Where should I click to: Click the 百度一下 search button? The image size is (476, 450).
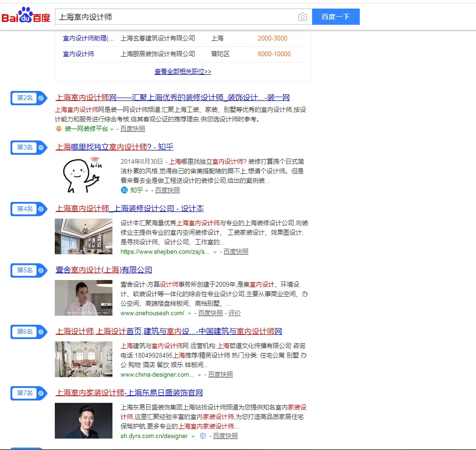tap(336, 17)
